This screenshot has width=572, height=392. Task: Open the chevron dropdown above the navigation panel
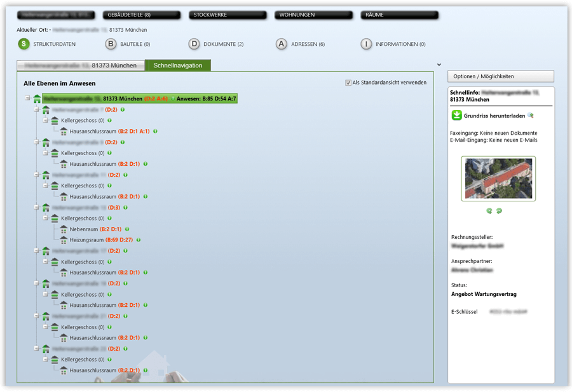coord(438,65)
